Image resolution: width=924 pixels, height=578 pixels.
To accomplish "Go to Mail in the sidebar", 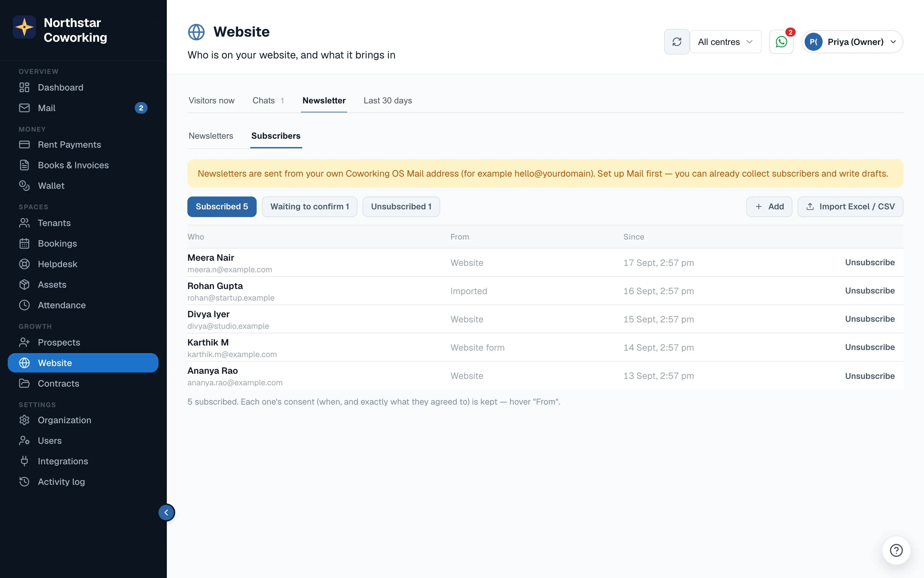I will [83, 108].
